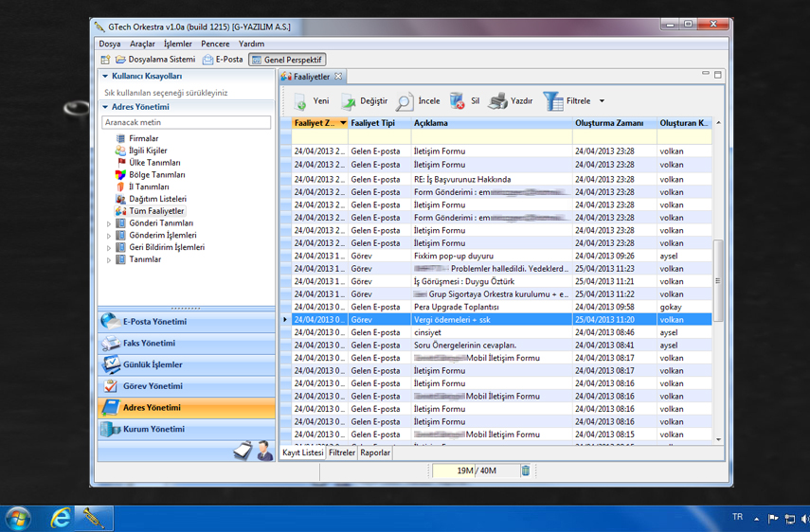Switch to the Raporlar tab

(375, 453)
